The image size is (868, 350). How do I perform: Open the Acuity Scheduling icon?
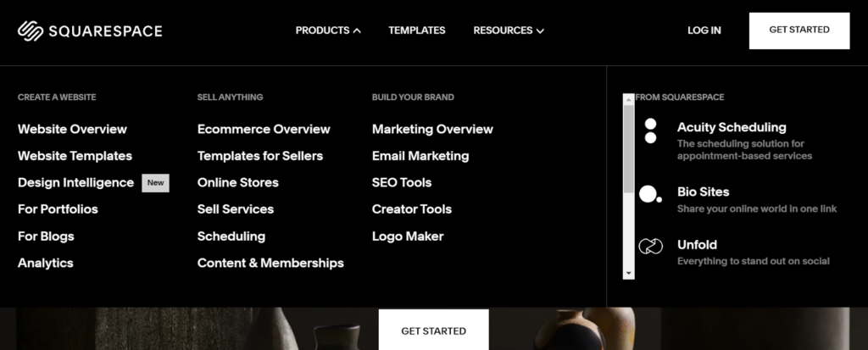pos(650,131)
